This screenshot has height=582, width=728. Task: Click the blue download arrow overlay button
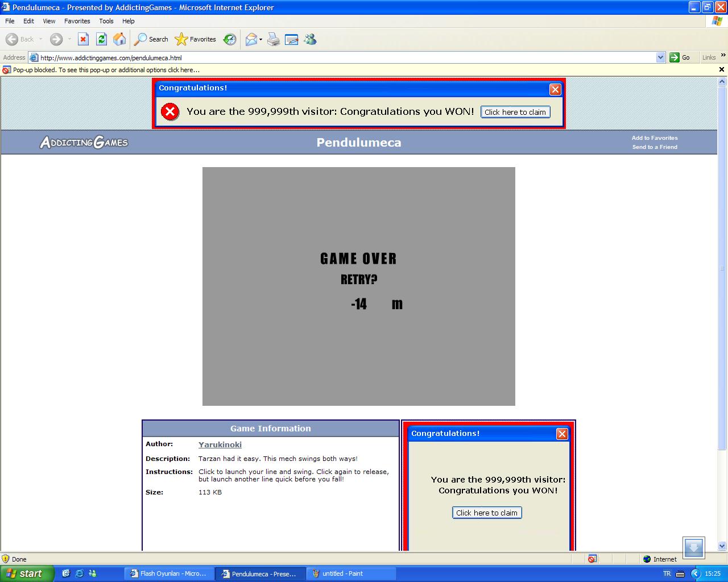pyautogui.click(x=693, y=548)
